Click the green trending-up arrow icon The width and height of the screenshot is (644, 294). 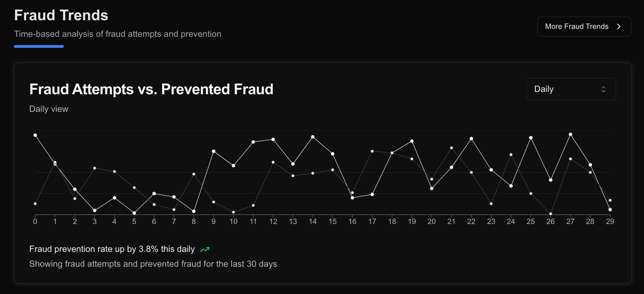coord(205,249)
